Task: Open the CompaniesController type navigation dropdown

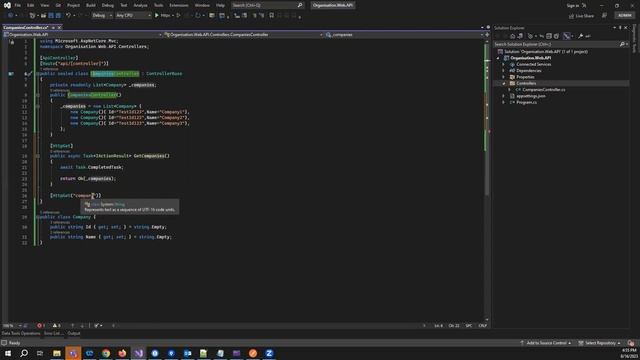Action: click(x=244, y=35)
